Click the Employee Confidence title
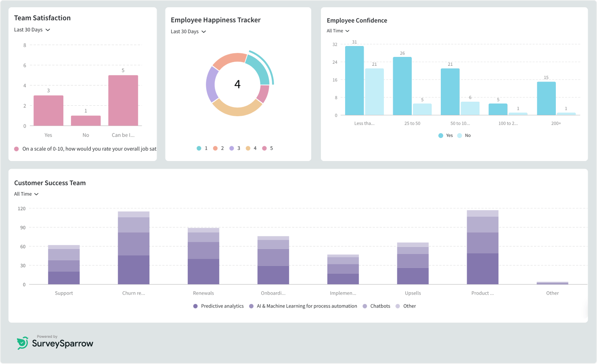Viewport: 597px width, 364px height. [x=357, y=21]
